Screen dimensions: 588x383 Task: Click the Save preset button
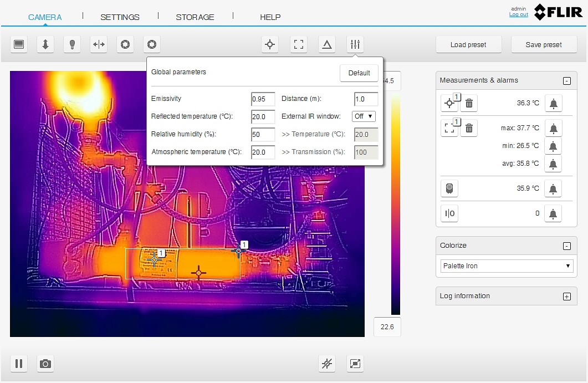543,45
